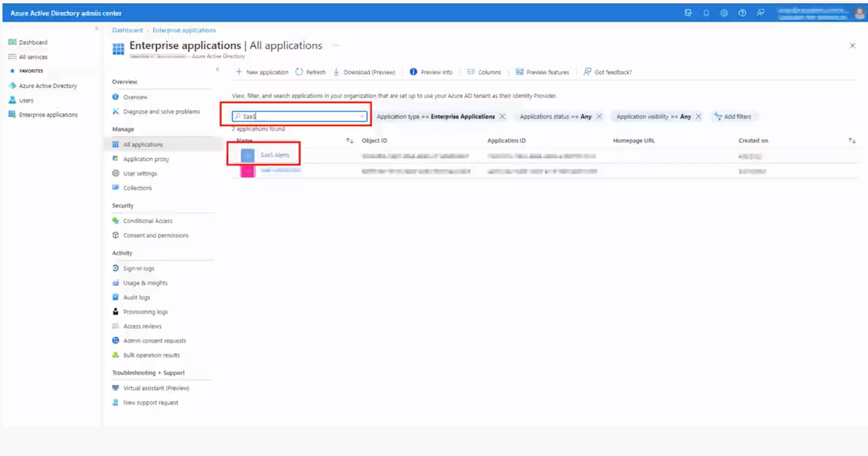The width and height of the screenshot is (868, 456).
Task: Click the application search box
Action: pyautogui.click(x=299, y=117)
